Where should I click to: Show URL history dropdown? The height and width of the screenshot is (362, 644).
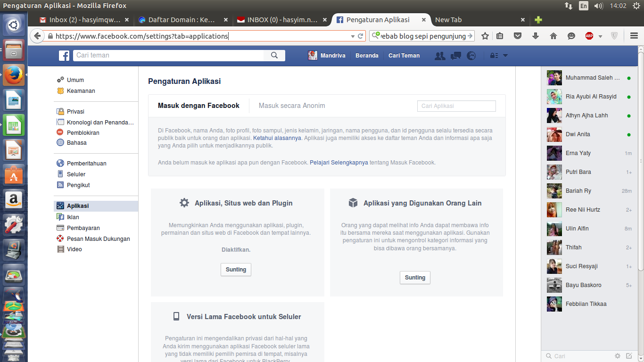pos(353,36)
